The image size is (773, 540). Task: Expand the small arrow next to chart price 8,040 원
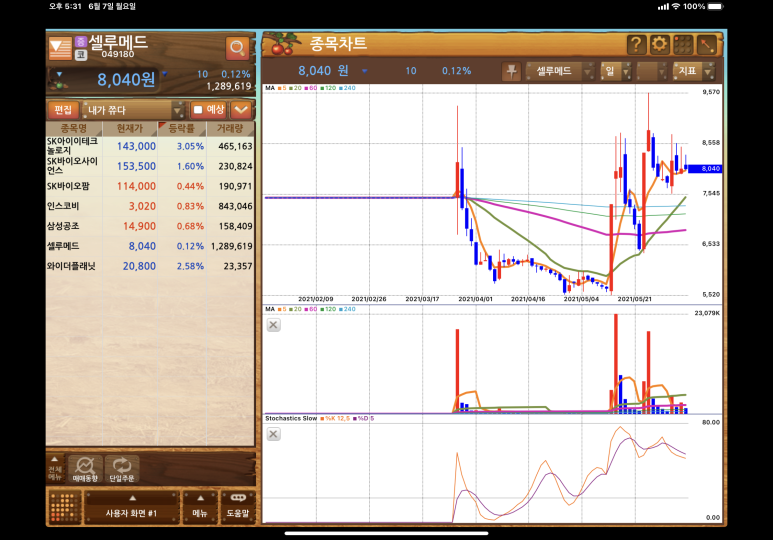364,71
